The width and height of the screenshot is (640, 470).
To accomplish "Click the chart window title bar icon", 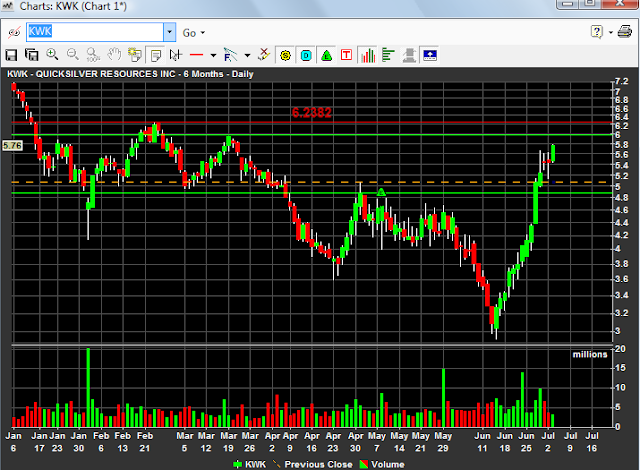I will [8, 6].
